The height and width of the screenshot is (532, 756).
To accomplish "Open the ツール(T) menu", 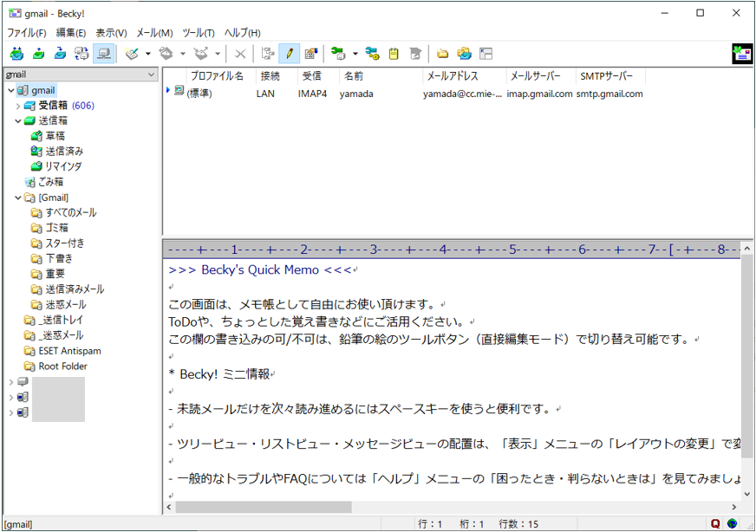I will click(199, 33).
